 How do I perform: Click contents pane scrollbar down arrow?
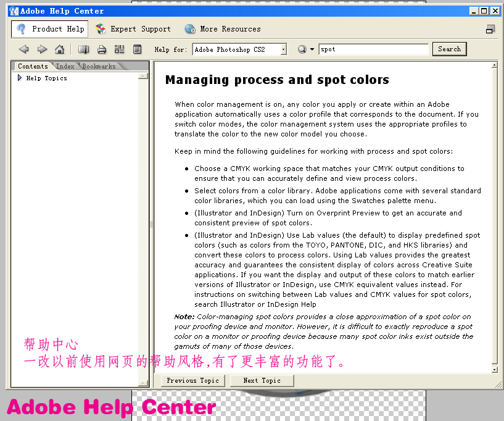(143, 383)
